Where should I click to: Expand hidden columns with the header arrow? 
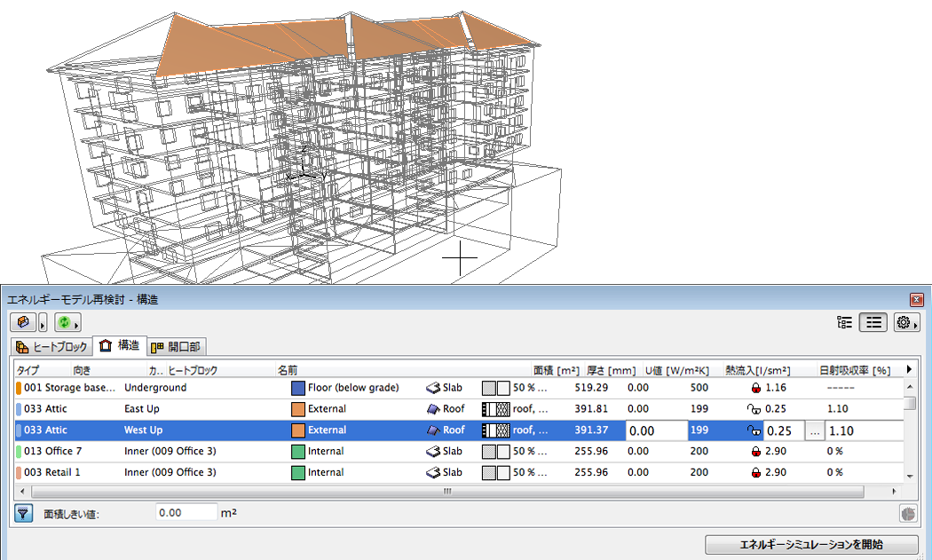click(908, 369)
